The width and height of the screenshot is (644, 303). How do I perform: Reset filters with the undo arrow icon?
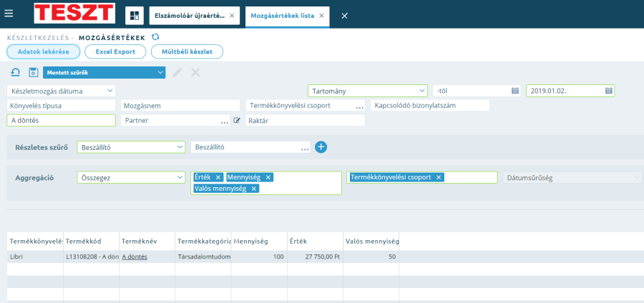click(15, 73)
